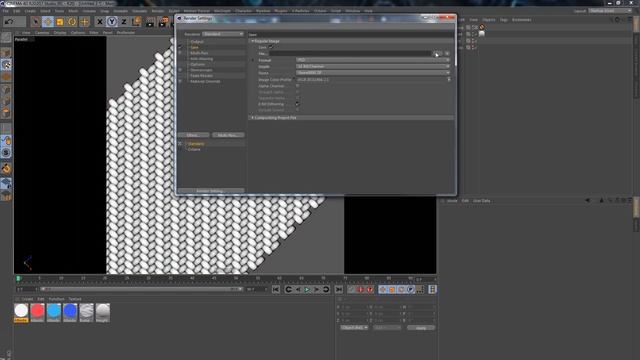Enable Stereoscopic checkbox in settings list

tap(180, 70)
